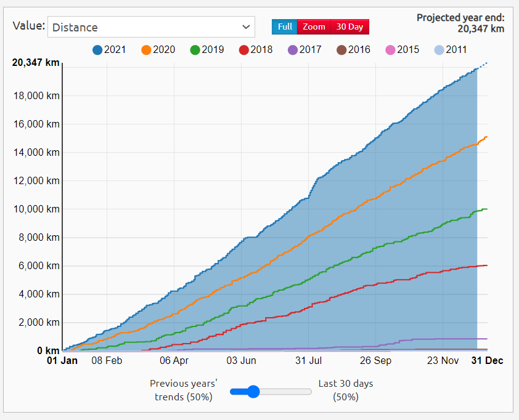Viewport: 519px width, 420px height.
Task: Open the Value dropdown showing Distance
Action: point(150,27)
